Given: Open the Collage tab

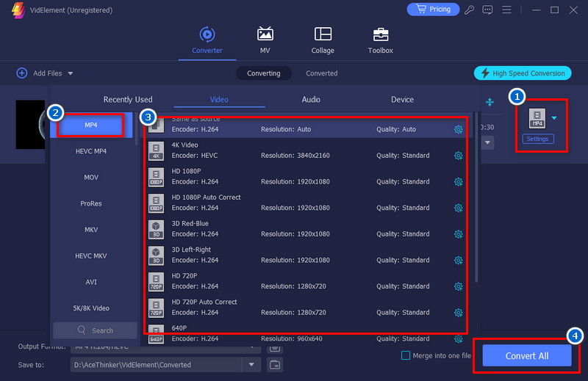Looking at the screenshot, I should click(323, 40).
